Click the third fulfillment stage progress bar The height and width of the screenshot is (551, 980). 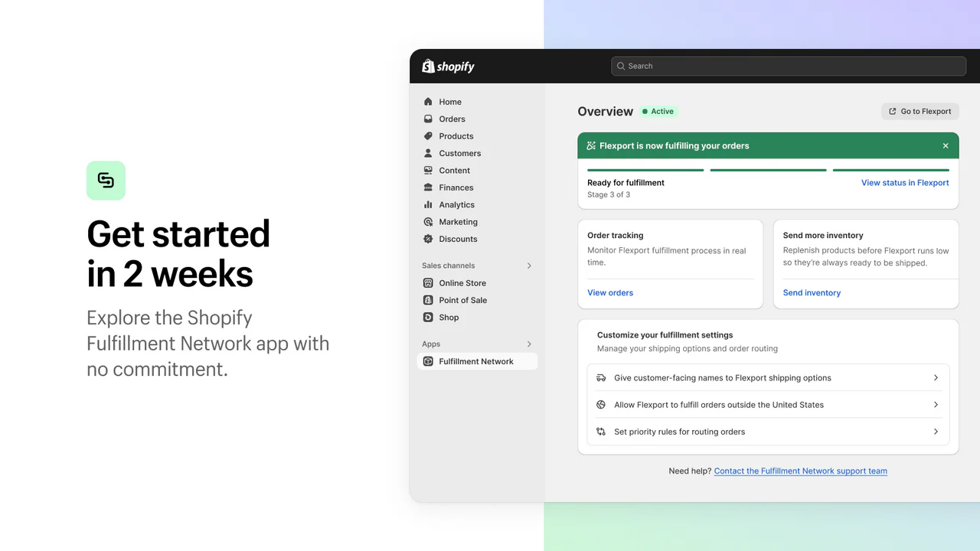(x=890, y=170)
